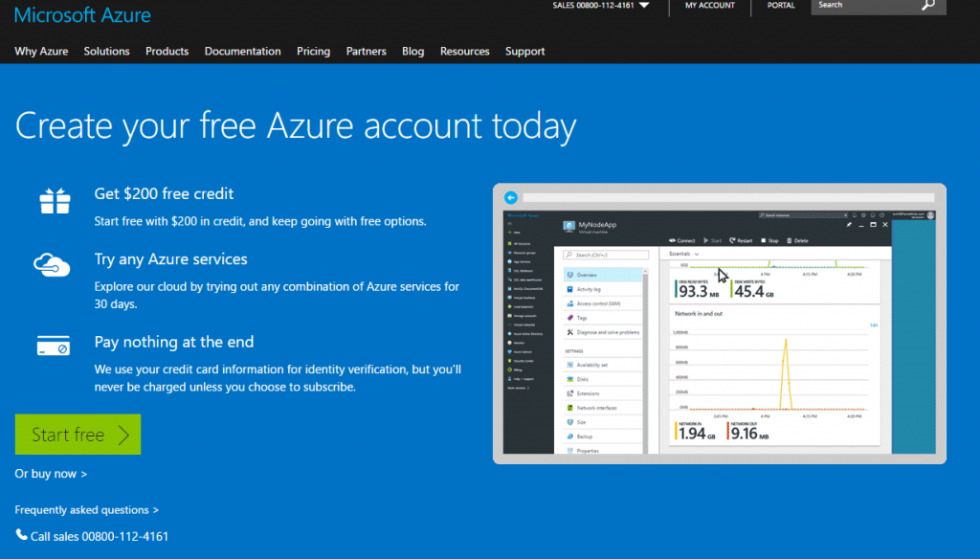Click the Backup icon in the settings list
This screenshot has height=559, width=980.
568,438
